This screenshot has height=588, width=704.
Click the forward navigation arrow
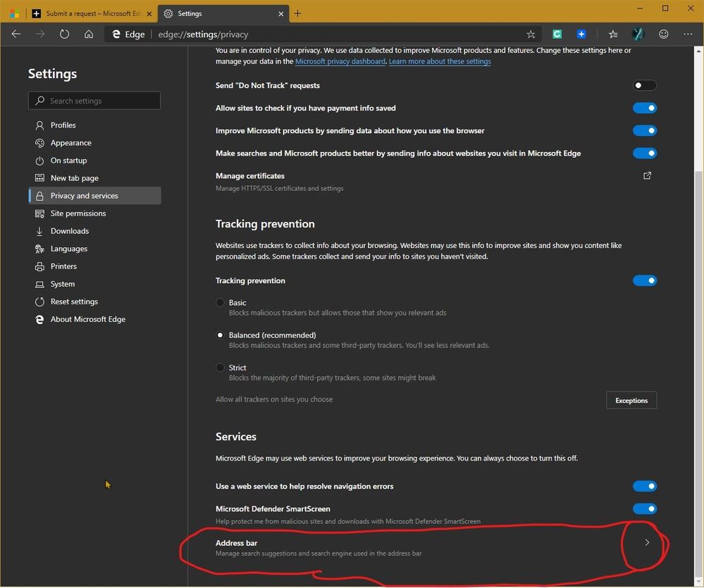(x=40, y=34)
